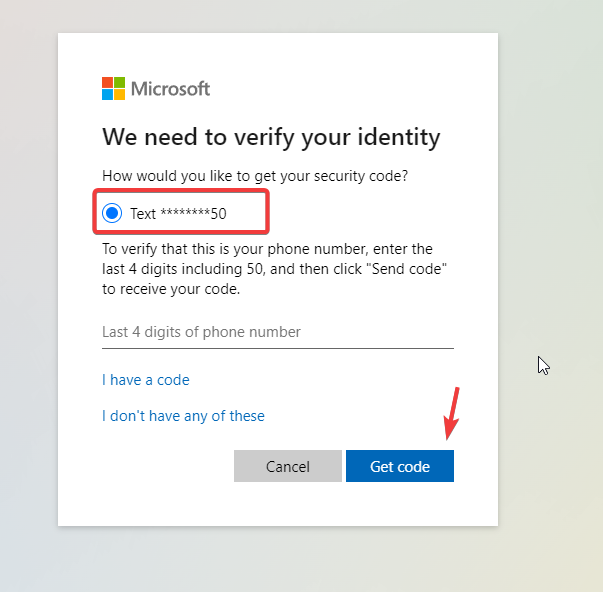603x592 pixels.
Task: Click the red annotation arrow above Get code
Action: 452,412
